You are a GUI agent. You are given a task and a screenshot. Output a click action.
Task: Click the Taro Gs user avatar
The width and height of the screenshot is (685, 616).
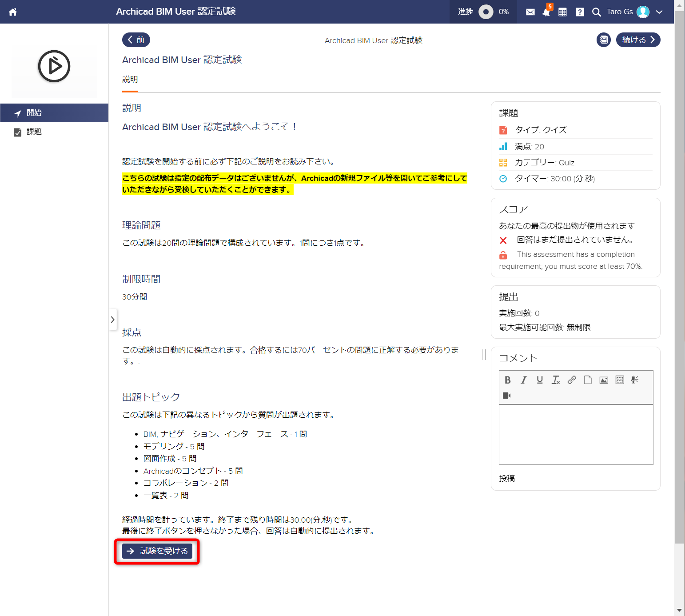tap(643, 12)
